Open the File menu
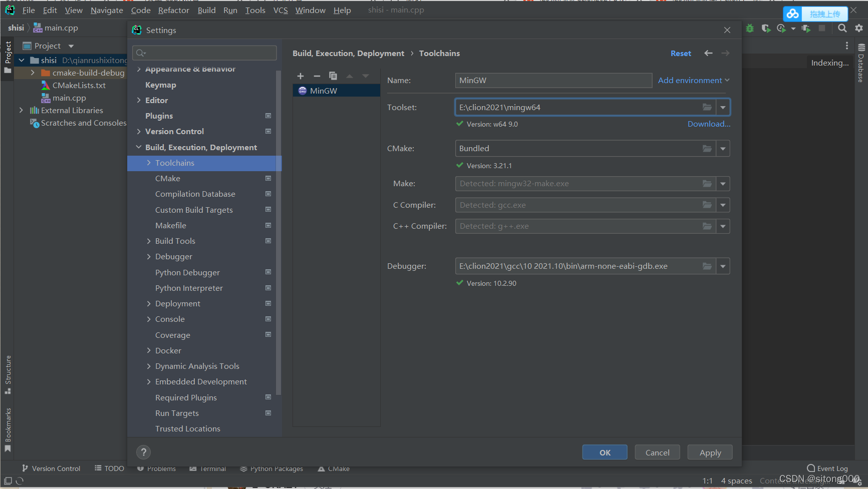 click(x=29, y=10)
